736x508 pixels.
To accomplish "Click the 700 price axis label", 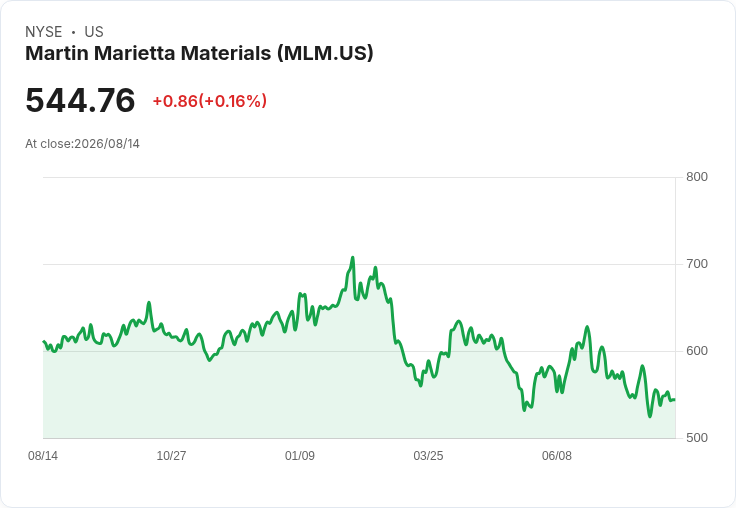I will [697, 264].
